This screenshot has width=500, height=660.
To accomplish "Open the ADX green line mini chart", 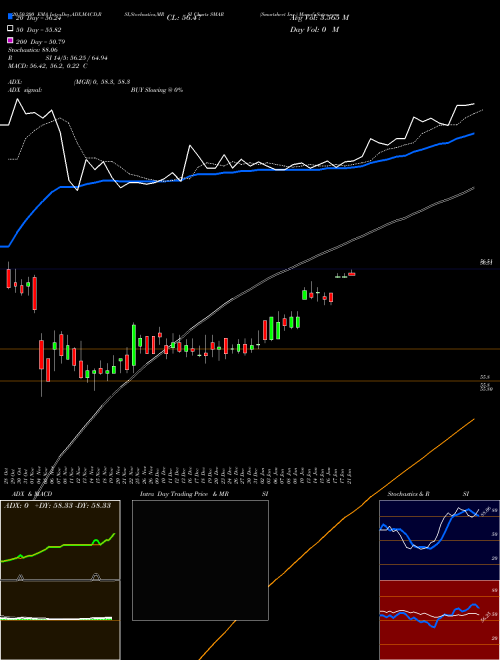I will click(60, 540).
